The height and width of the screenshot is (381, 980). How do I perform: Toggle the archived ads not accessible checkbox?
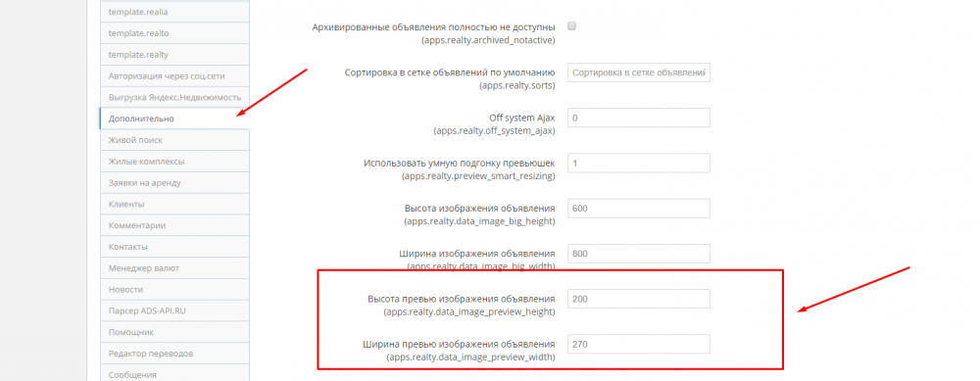[x=571, y=25]
